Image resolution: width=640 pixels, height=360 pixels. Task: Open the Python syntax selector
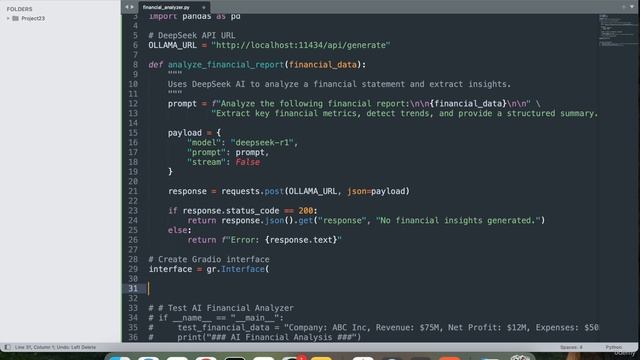(x=613, y=347)
